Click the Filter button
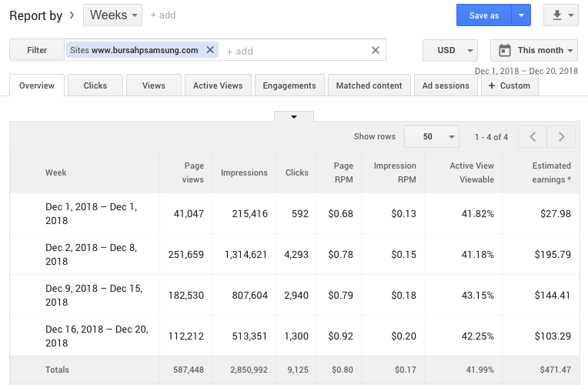Screen dimensions: 588x385 click(x=37, y=50)
